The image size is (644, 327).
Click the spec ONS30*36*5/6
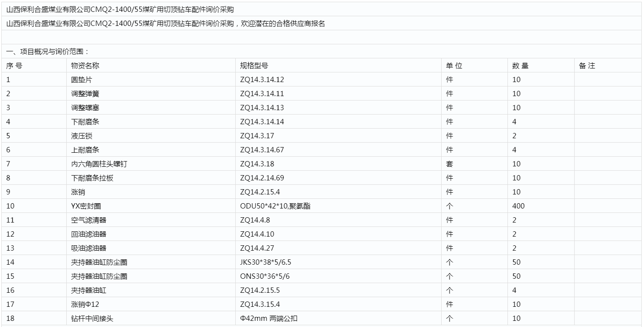click(x=265, y=277)
